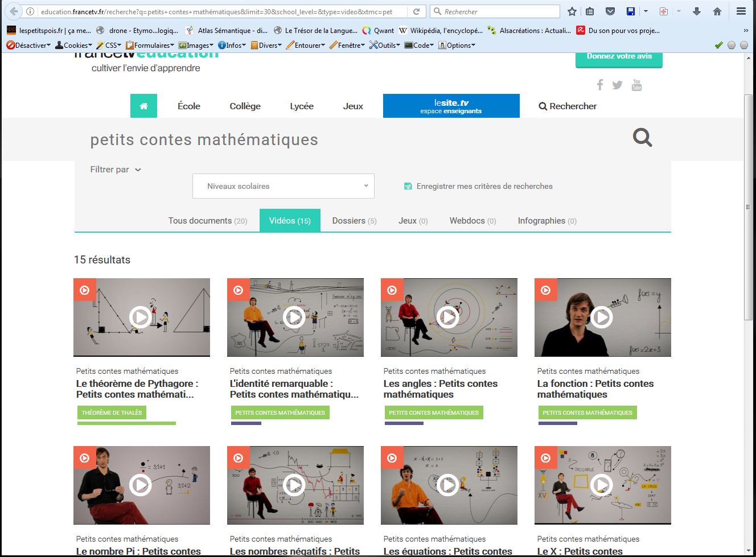The image size is (756, 557).
Task: Open the Firefox hamburger menu
Action: tap(741, 11)
